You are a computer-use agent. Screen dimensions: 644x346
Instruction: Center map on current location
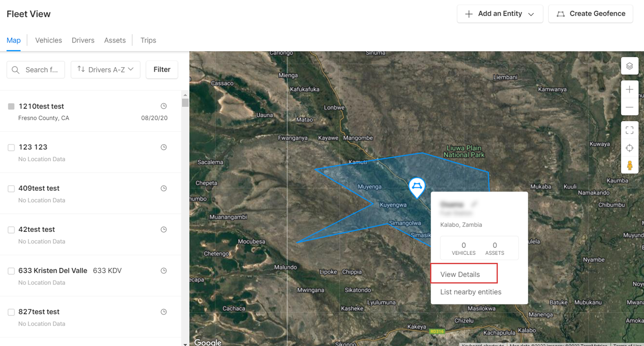point(629,148)
